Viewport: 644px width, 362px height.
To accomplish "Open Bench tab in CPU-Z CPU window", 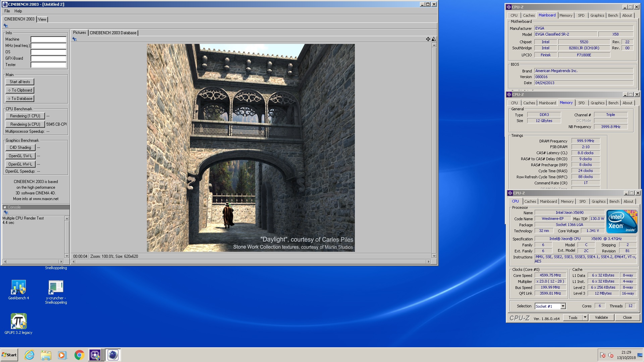I will point(614,201).
